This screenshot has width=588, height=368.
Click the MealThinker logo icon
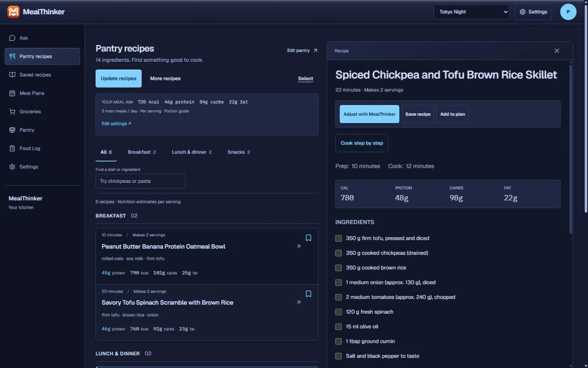click(14, 12)
